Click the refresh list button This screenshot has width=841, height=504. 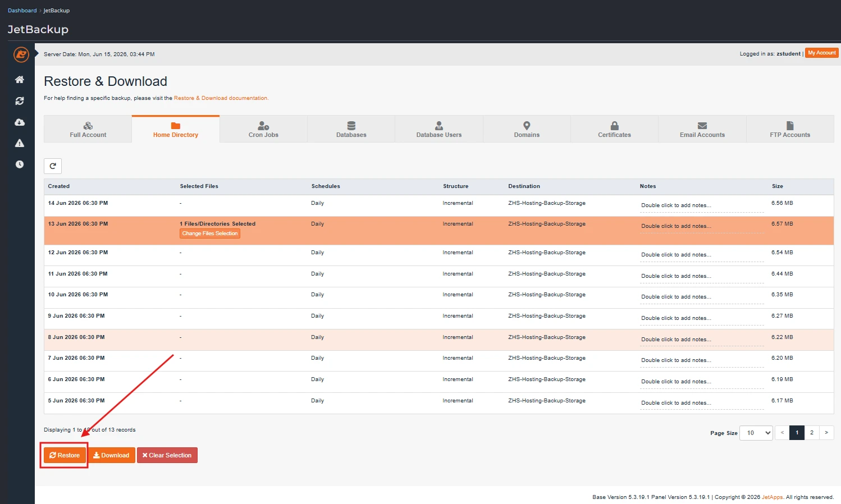coord(53,166)
